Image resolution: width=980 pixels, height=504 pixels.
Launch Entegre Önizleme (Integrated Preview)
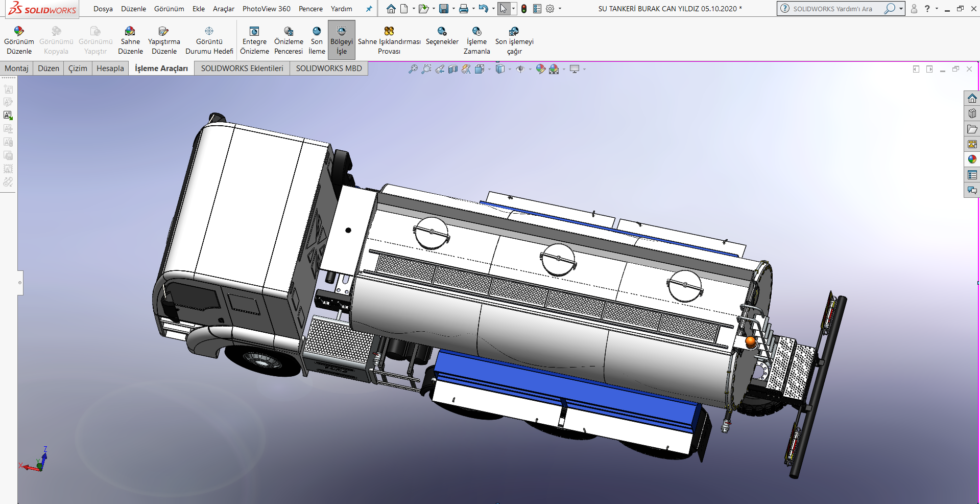coord(254,40)
